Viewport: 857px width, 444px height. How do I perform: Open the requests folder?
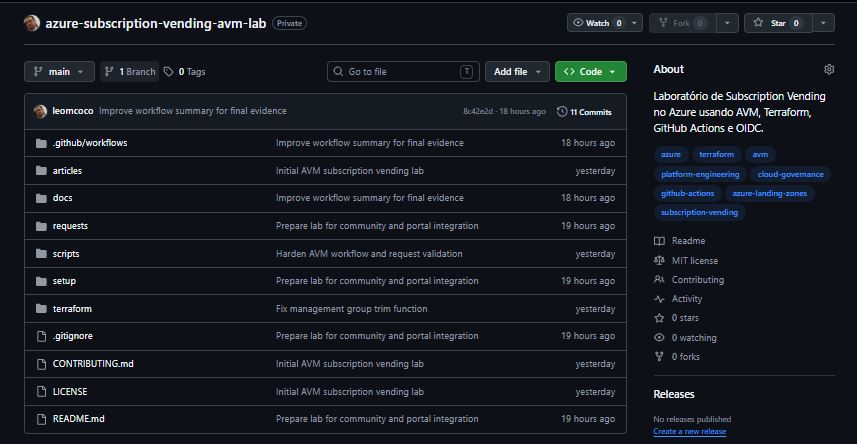[70, 226]
